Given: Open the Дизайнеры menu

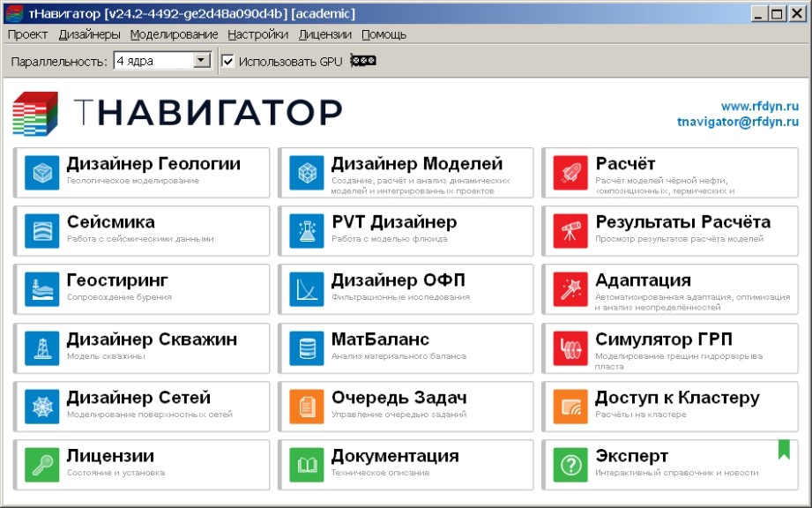Looking at the screenshot, I should pyautogui.click(x=89, y=34).
